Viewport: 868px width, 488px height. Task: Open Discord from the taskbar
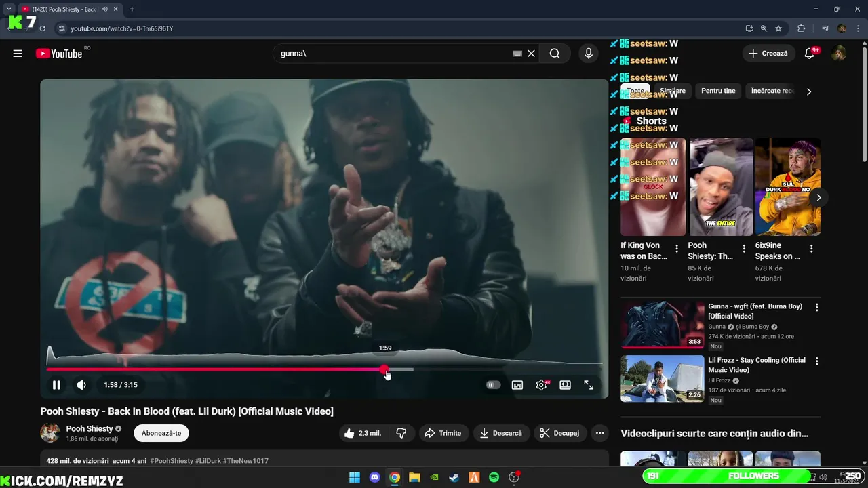375,477
